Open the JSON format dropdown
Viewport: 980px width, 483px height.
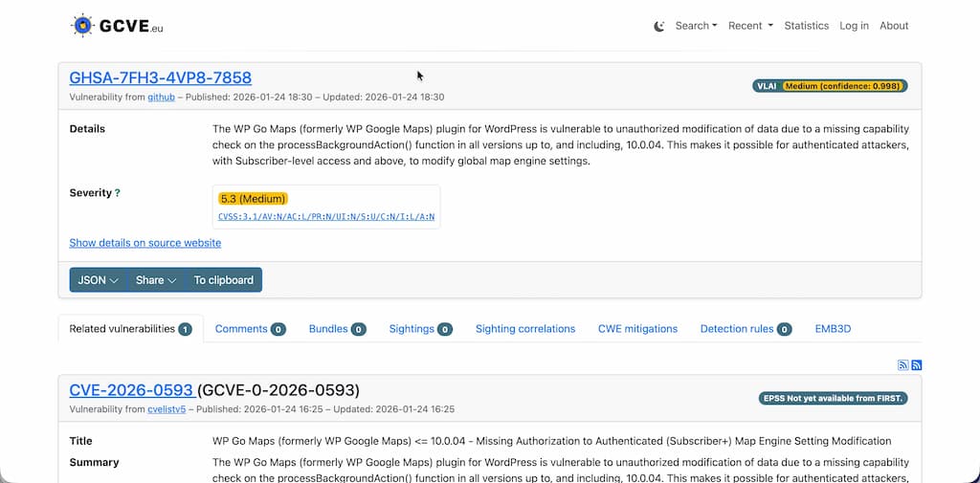click(98, 280)
